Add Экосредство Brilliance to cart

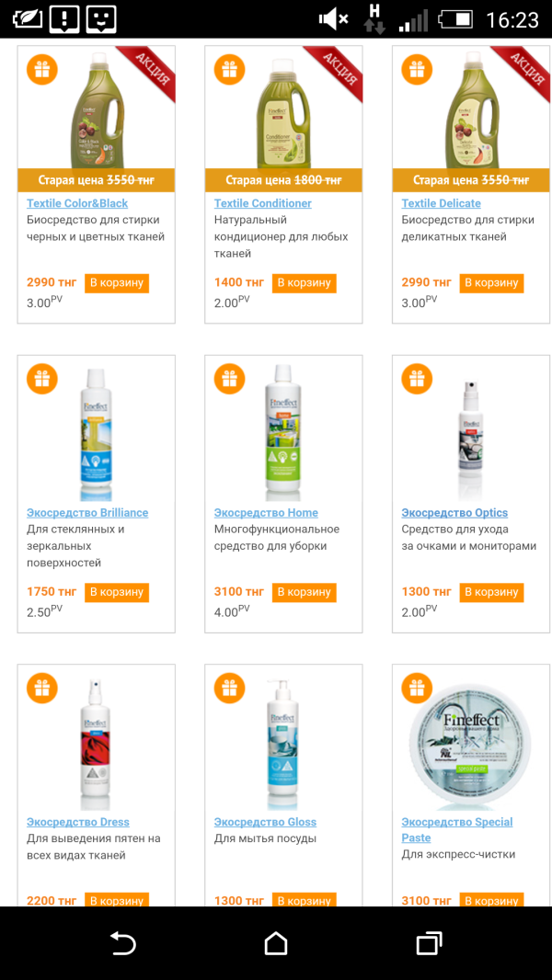tap(117, 592)
